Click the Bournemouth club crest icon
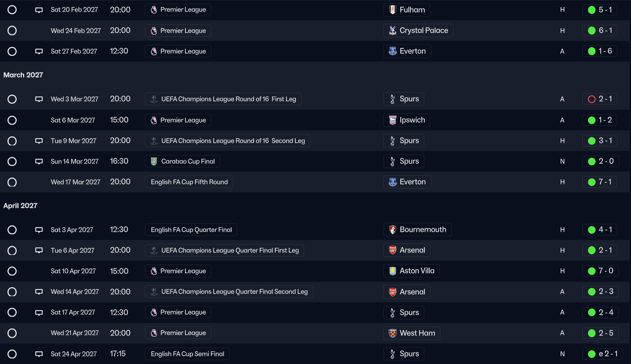This screenshot has width=631, height=364. [x=393, y=230]
